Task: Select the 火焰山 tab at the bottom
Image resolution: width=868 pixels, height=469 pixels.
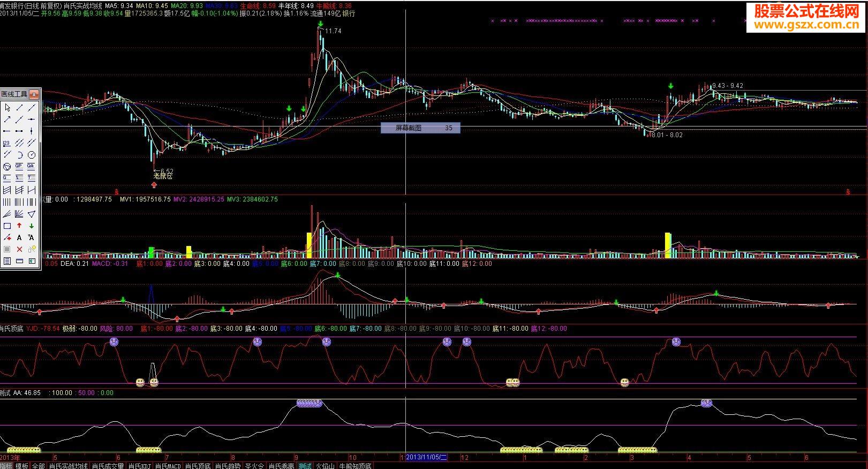Action: pos(325,466)
